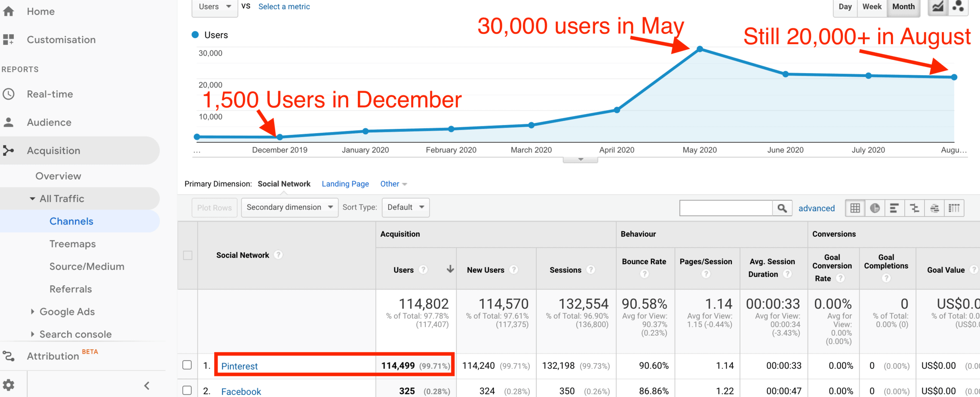Screen dimensions: 980x397
Task: Toggle the select-all rows checkbox
Action: point(188,255)
